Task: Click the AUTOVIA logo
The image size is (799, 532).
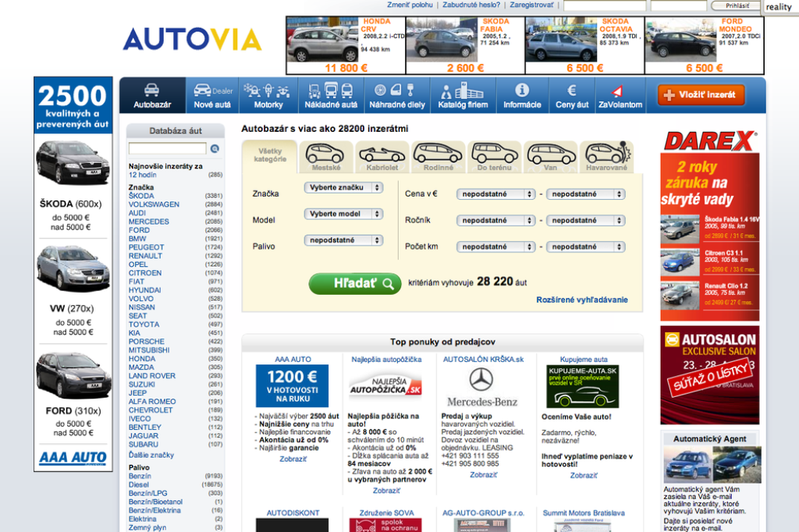Action: click(192, 39)
